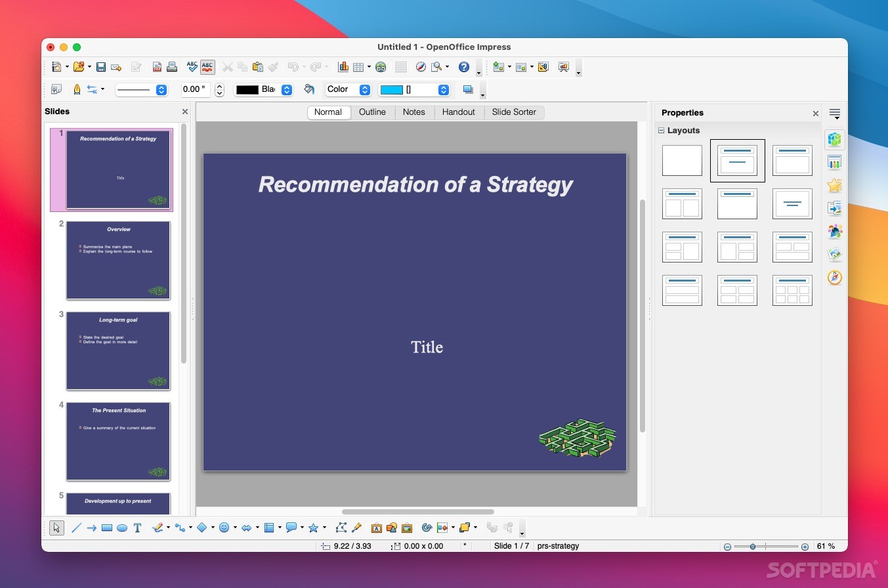Open the sidebar settings menu
Viewport: 888px width, 588px height.
pyautogui.click(x=835, y=114)
